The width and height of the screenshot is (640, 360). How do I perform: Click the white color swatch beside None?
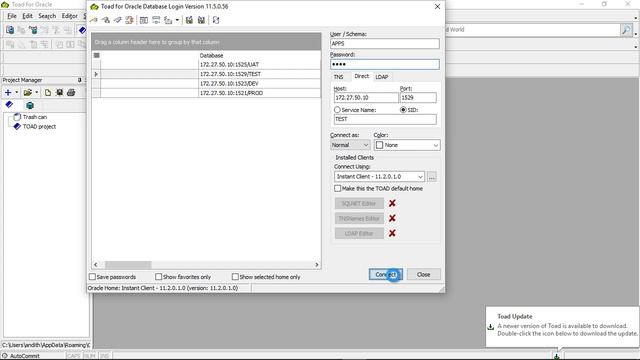[380, 145]
